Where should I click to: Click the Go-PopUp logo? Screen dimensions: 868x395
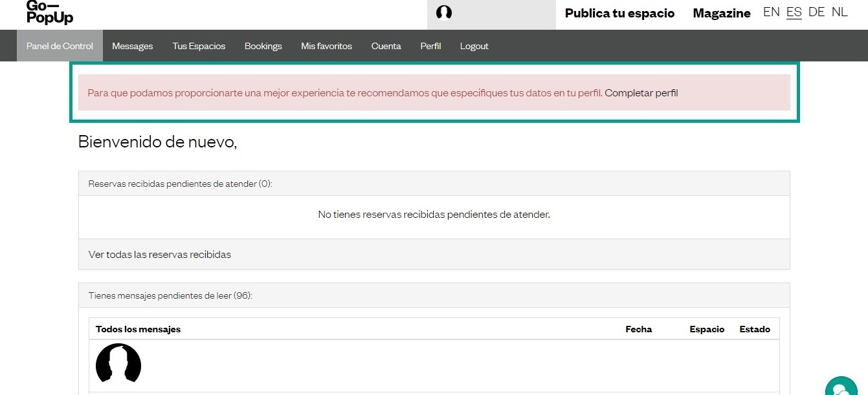(x=50, y=12)
